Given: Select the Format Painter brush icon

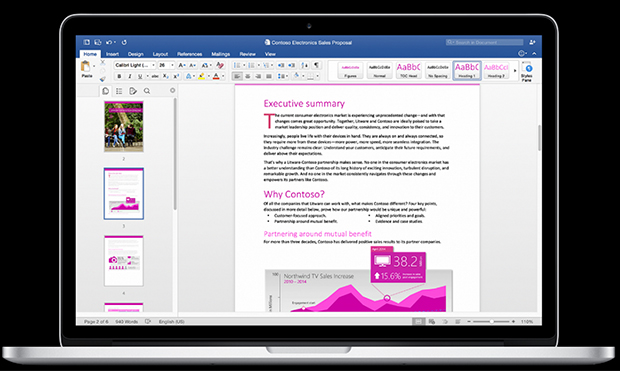Looking at the screenshot, I should [103, 79].
